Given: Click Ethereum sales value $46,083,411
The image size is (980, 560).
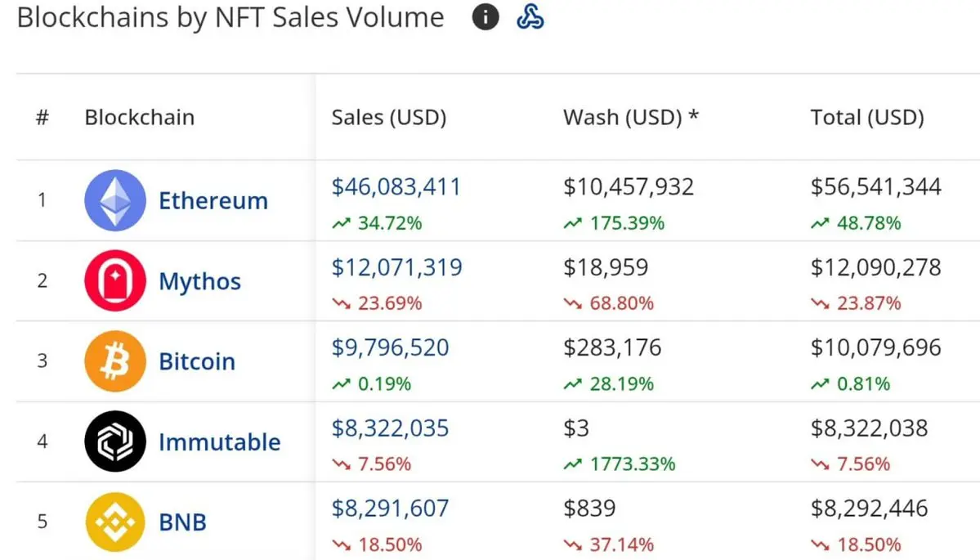Looking at the screenshot, I should click(x=396, y=187).
